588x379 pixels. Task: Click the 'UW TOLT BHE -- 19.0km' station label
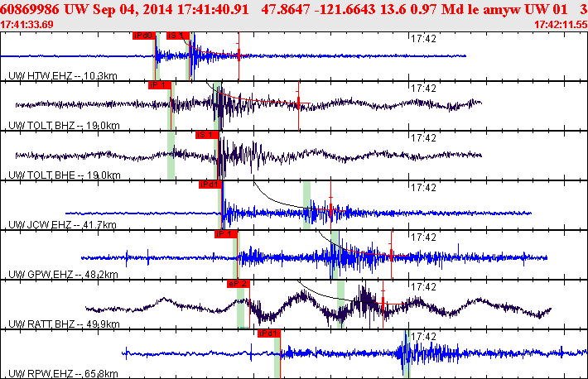[64, 175]
